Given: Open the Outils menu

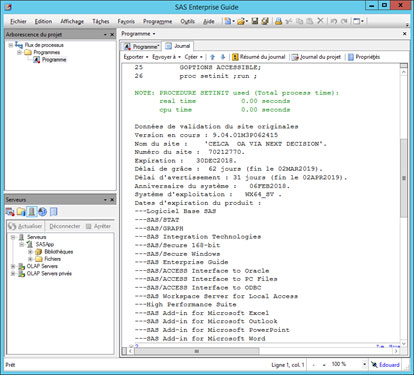Looking at the screenshot, I should click(188, 21).
